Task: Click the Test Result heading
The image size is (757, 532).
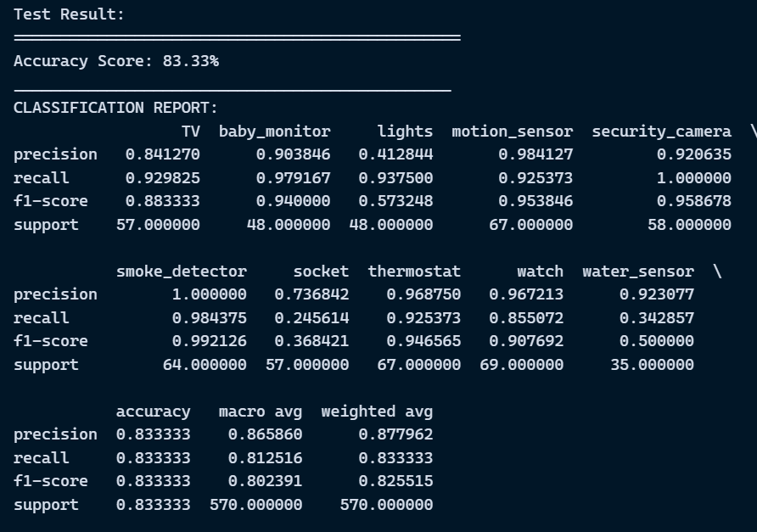Action: point(69,14)
